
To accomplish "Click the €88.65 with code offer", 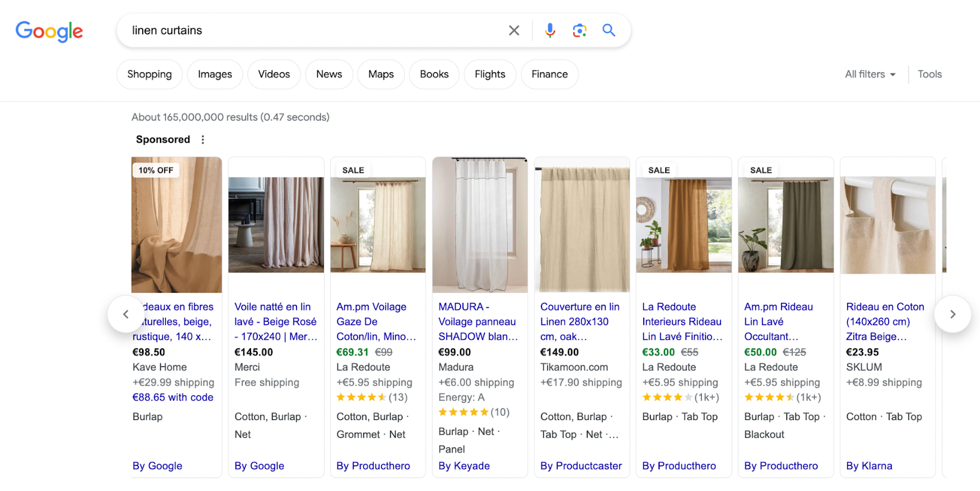I will (173, 397).
